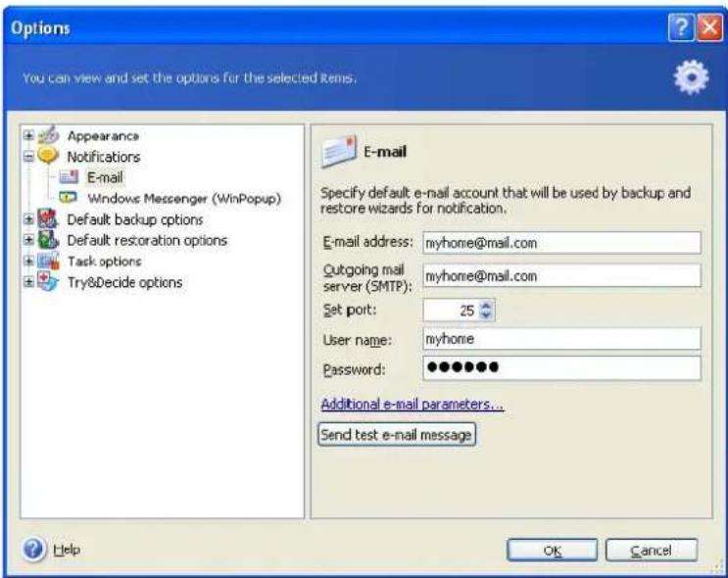Screen dimensions: 728x578
Task: Select Windows Messenger (WinPopup) item
Action: point(184,199)
